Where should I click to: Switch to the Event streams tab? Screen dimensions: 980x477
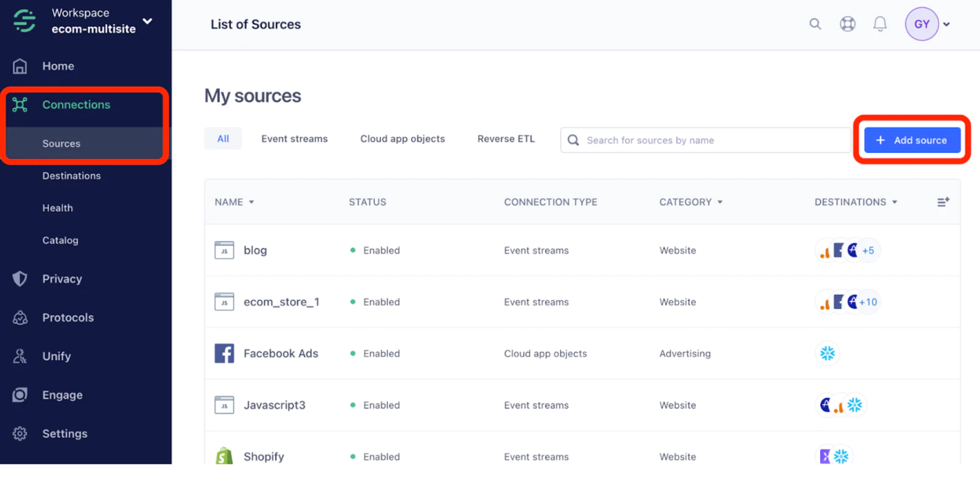(x=294, y=139)
